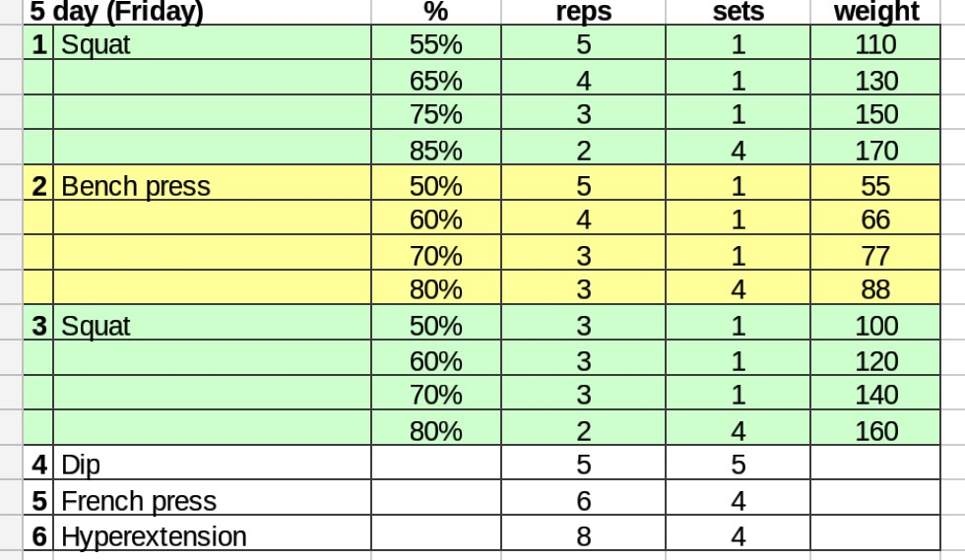The width and height of the screenshot is (965, 560).
Task: Select the empty weight cell for French press
Action: click(875, 501)
